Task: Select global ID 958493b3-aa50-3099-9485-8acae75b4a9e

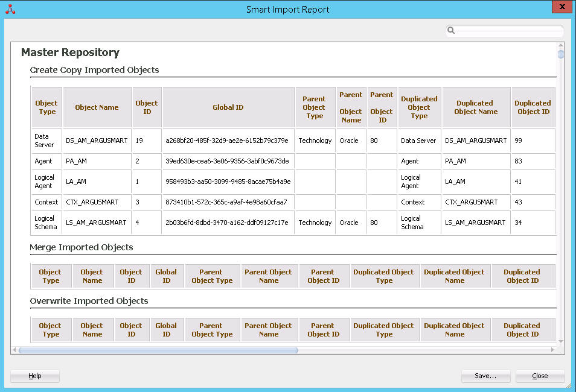Action: coord(228,182)
